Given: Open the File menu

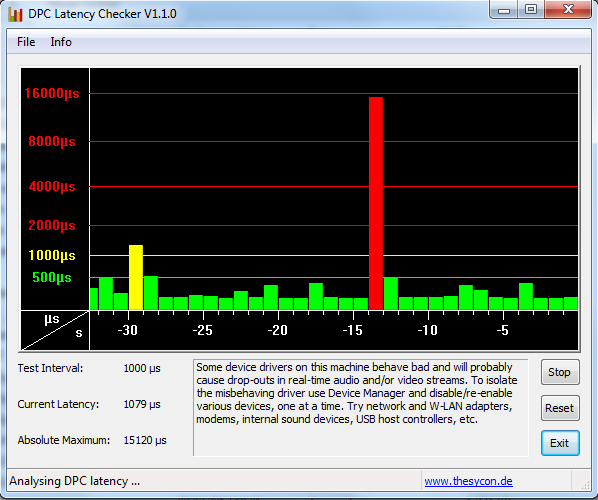Looking at the screenshot, I should 26,42.
